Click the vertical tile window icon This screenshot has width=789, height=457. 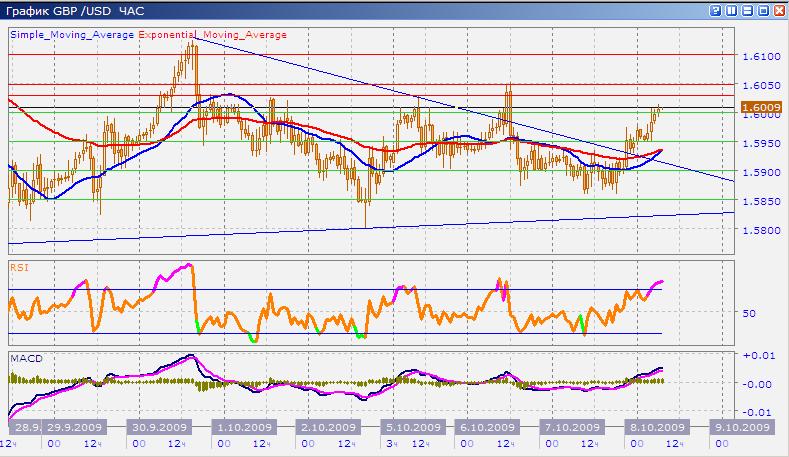[731, 11]
